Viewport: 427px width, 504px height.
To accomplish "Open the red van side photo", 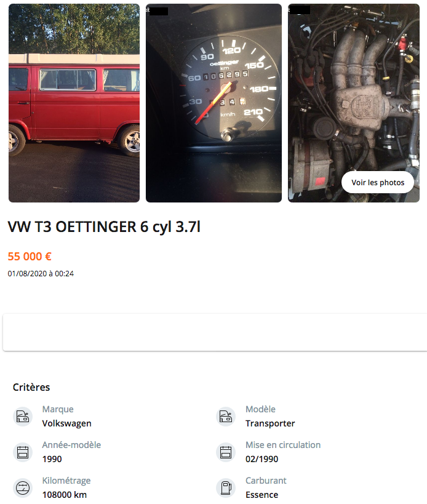I will tap(74, 103).
